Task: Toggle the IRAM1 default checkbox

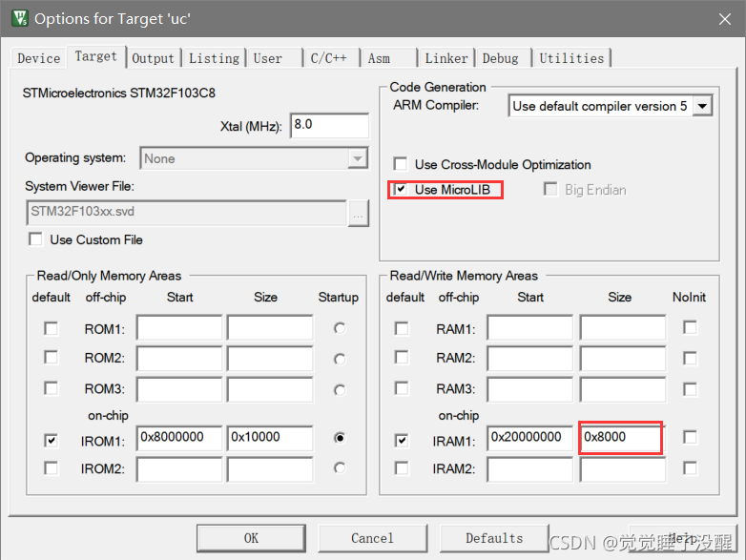Action: click(402, 441)
